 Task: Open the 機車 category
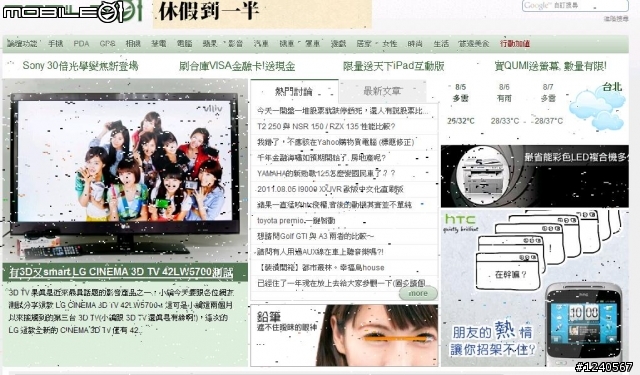point(287,43)
